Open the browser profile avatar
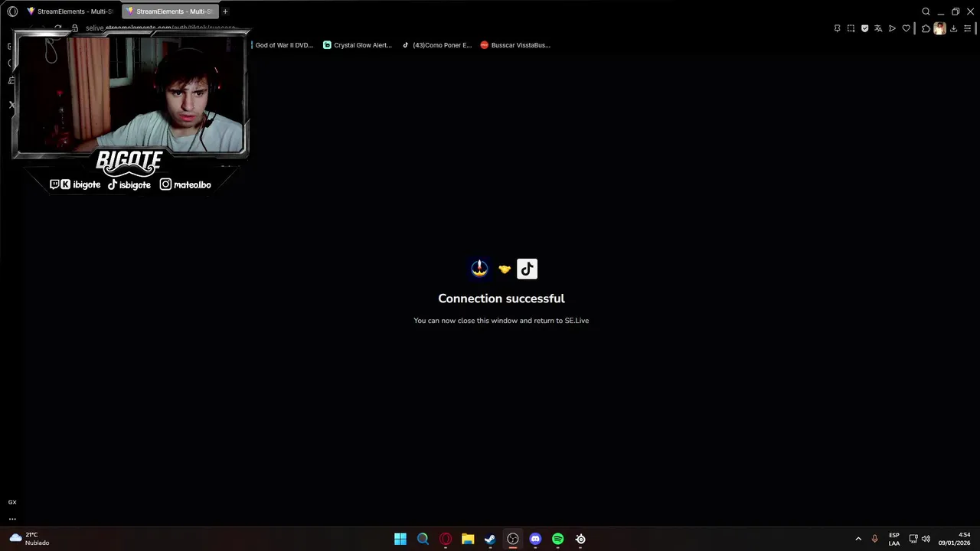Viewport: 980px width, 551px height. pos(939,28)
